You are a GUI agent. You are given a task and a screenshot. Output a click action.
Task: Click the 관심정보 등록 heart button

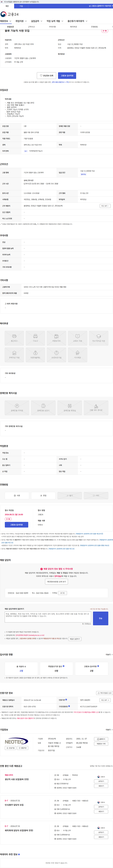pos(46,75)
